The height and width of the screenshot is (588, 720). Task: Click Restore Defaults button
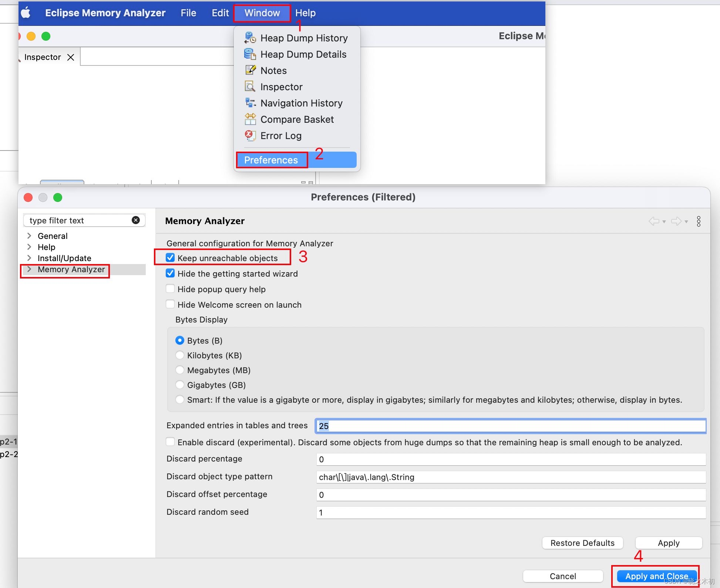[582, 543]
